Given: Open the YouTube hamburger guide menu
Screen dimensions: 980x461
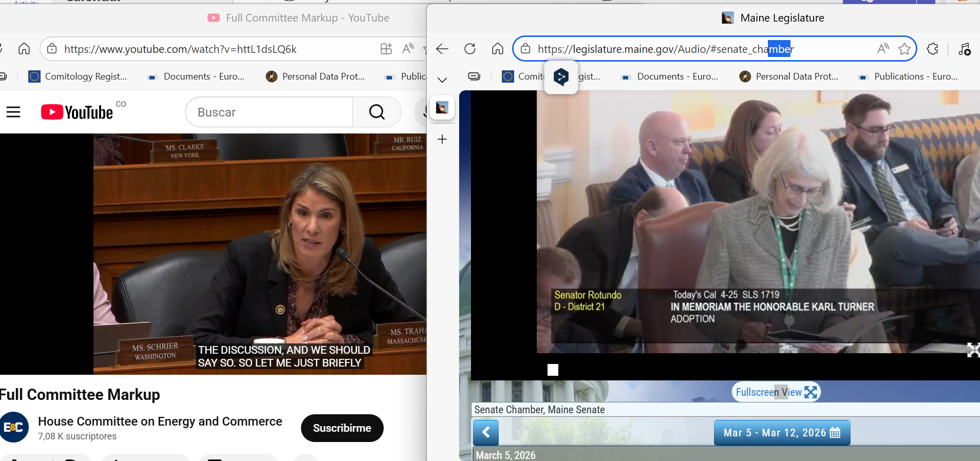Looking at the screenshot, I should pyautogui.click(x=13, y=112).
